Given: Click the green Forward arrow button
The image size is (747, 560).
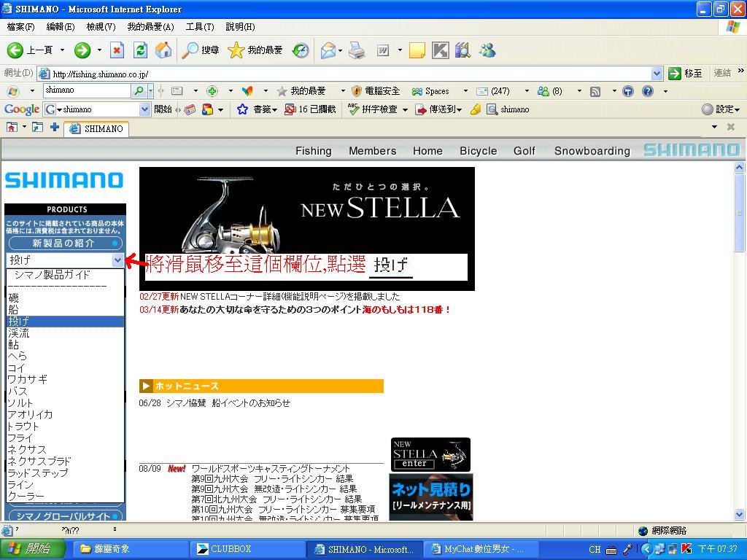Looking at the screenshot, I should pos(82,50).
